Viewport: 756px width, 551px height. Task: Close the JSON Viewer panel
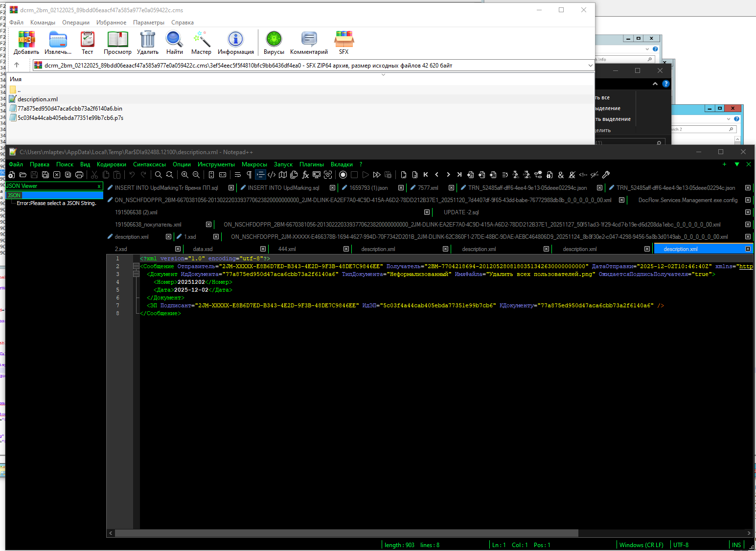pos(99,186)
